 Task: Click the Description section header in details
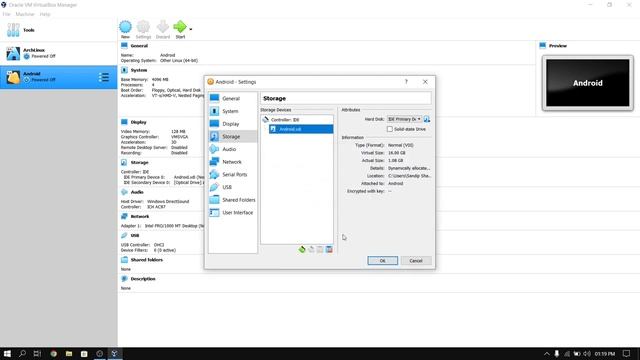click(x=143, y=279)
